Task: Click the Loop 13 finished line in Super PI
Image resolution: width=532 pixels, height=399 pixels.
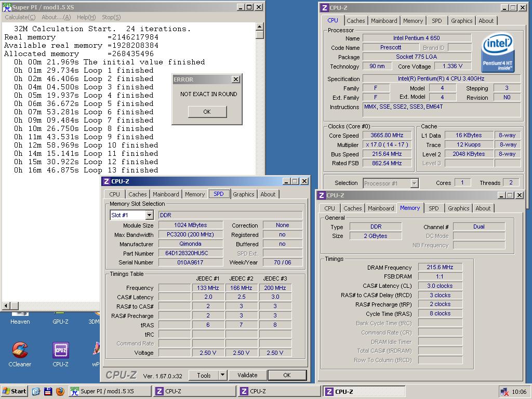Action: click(x=86, y=170)
